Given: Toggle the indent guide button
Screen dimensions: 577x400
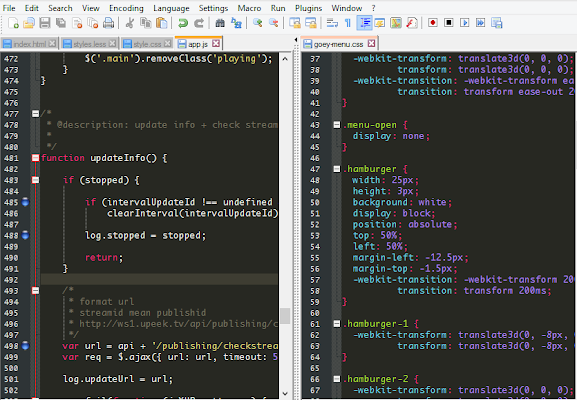Looking at the screenshot, I should [x=364, y=23].
